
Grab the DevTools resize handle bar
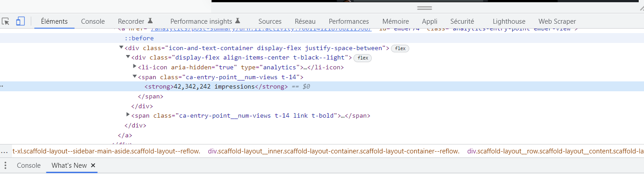click(x=424, y=8)
